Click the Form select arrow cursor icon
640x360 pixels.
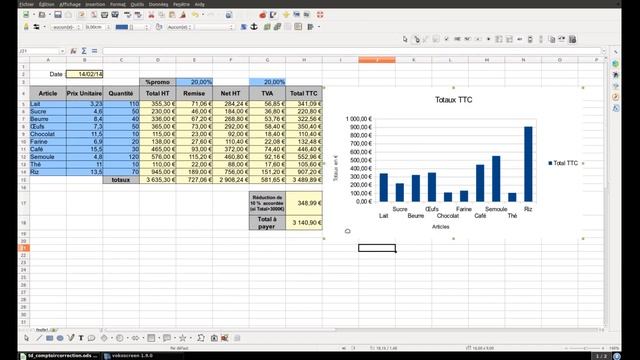pos(405,39)
